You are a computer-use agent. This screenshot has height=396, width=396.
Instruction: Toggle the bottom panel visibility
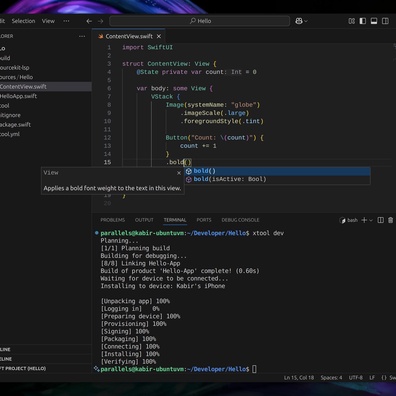[374, 21]
